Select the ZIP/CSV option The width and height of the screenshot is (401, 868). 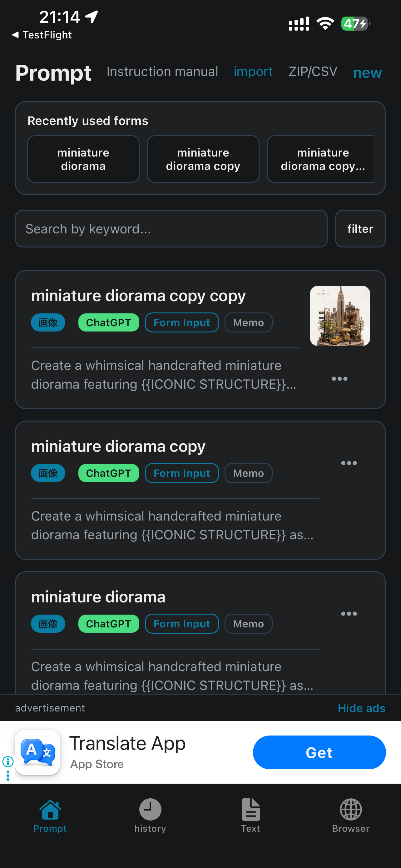click(x=313, y=72)
